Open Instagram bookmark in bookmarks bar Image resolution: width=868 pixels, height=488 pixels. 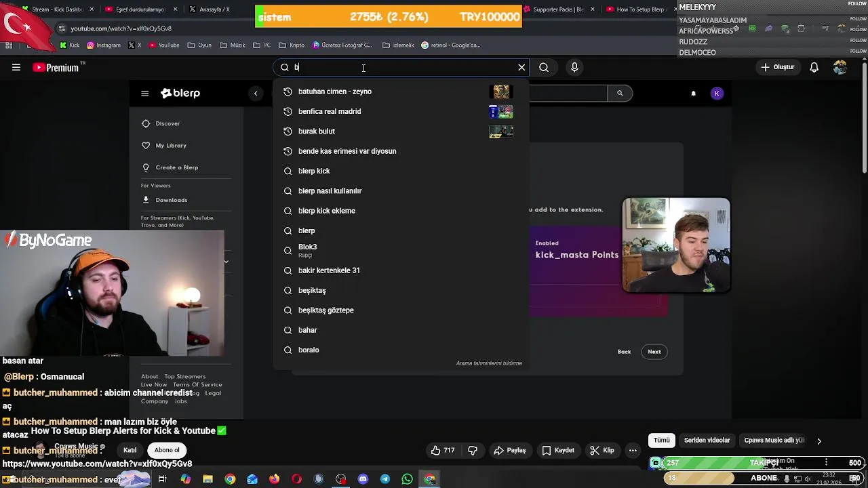[x=103, y=45]
